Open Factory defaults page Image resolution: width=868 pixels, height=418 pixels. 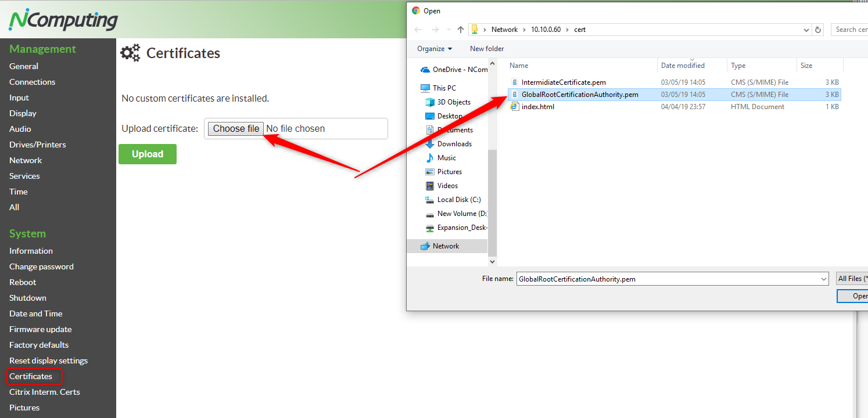39,345
